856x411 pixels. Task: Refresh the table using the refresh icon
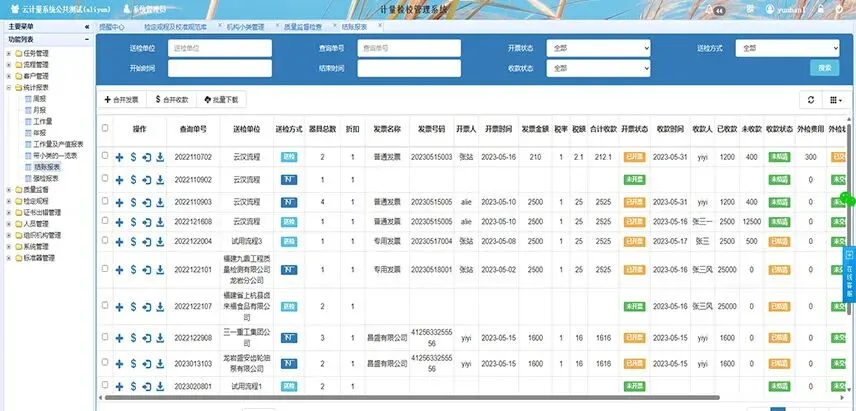coord(811,99)
